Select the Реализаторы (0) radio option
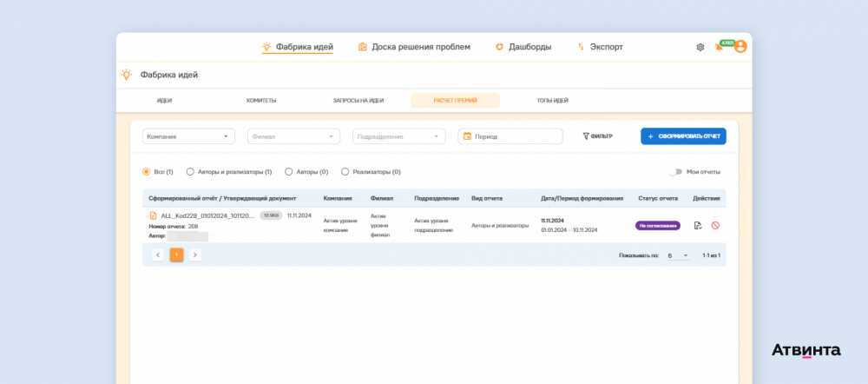The height and width of the screenshot is (384, 868). [345, 172]
